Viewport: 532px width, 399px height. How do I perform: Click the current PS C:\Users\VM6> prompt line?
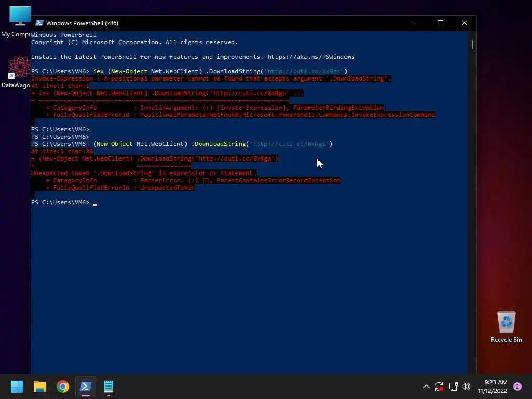(64, 202)
